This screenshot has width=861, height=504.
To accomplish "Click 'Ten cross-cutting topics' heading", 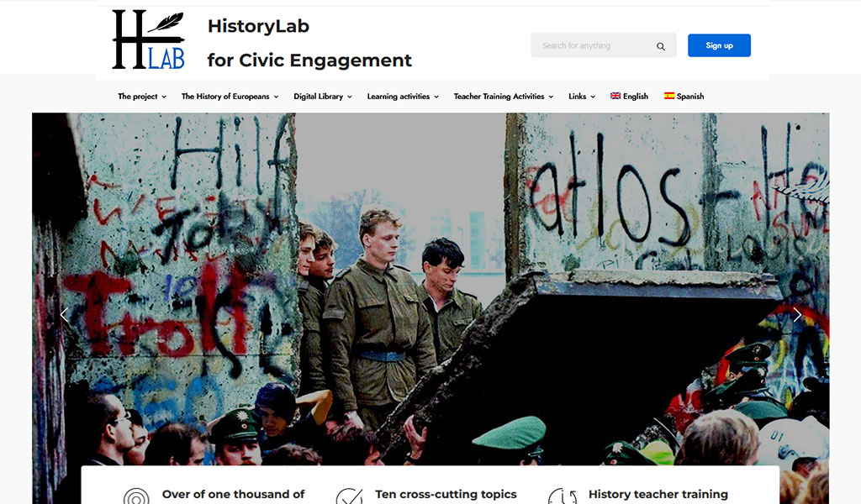I will (x=446, y=494).
